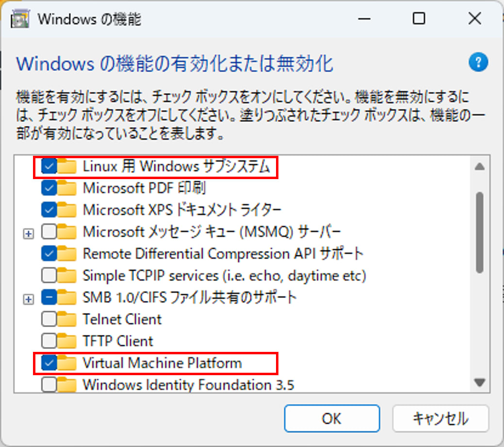504x447 pixels.
Task: Click folder icon for Remote Differential Compression API
Action: [x=67, y=254]
